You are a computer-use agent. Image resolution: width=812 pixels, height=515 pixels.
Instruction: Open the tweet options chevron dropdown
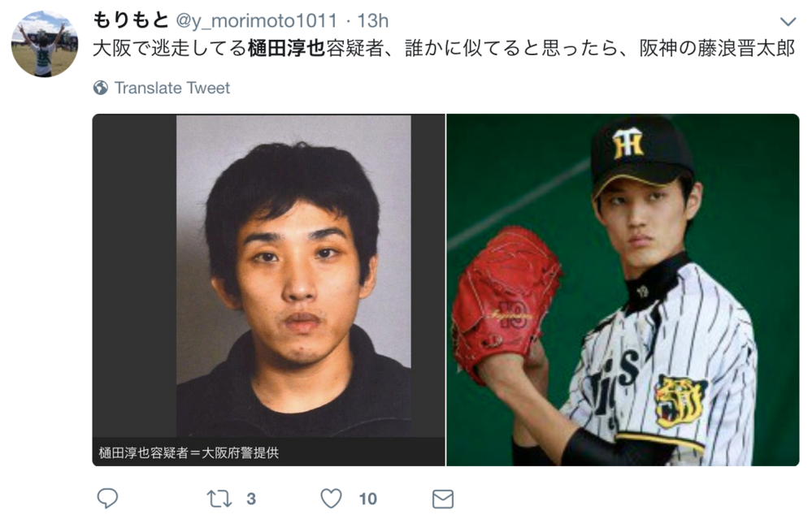click(788, 22)
